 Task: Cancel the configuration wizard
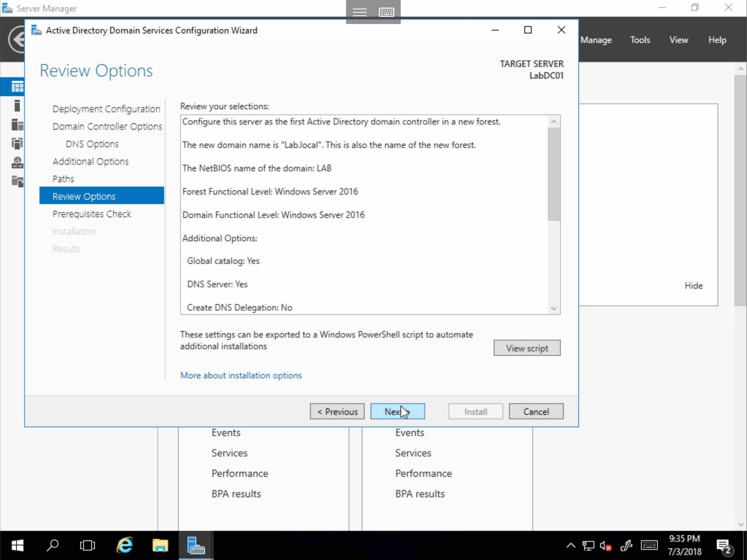(536, 411)
